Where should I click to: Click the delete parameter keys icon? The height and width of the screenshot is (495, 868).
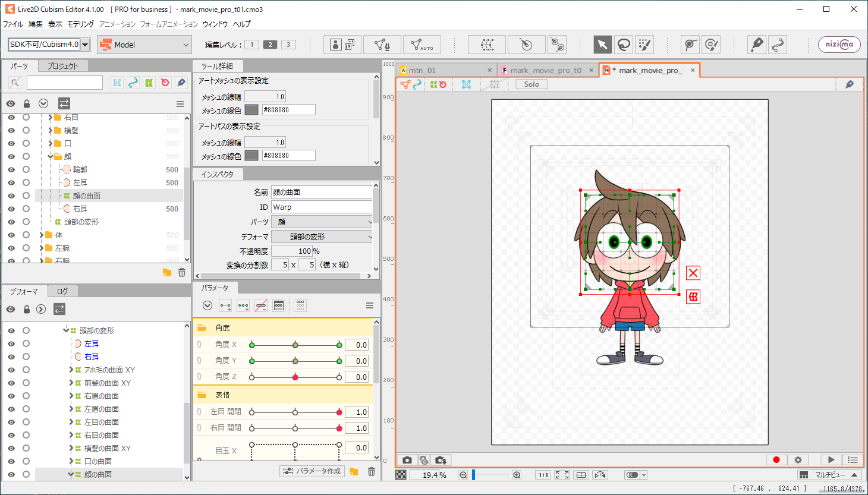[261, 305]
